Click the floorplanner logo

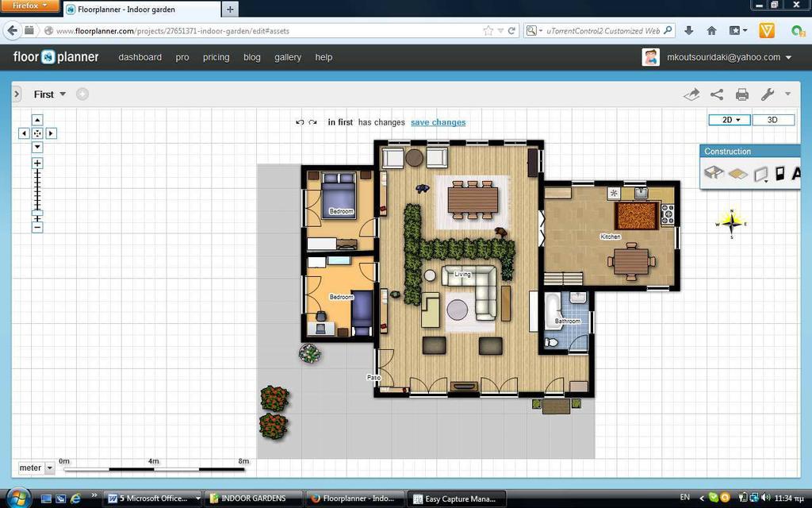(x=56, y=57)
